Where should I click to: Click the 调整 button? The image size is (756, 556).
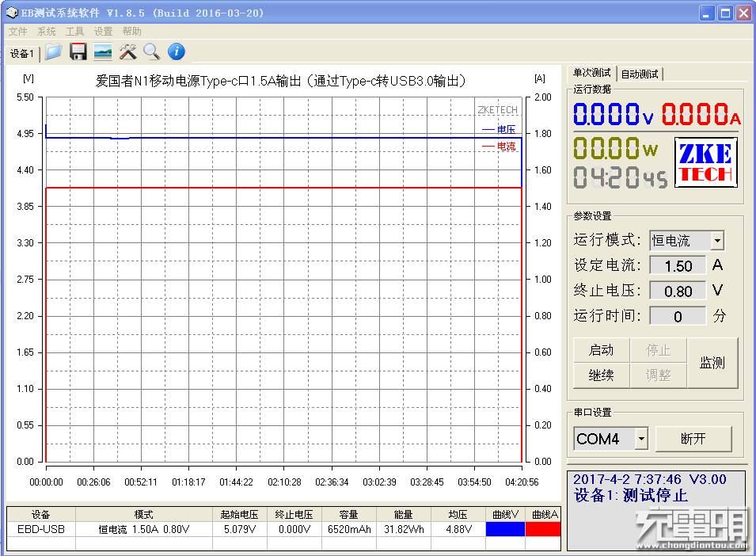(658, 375)
